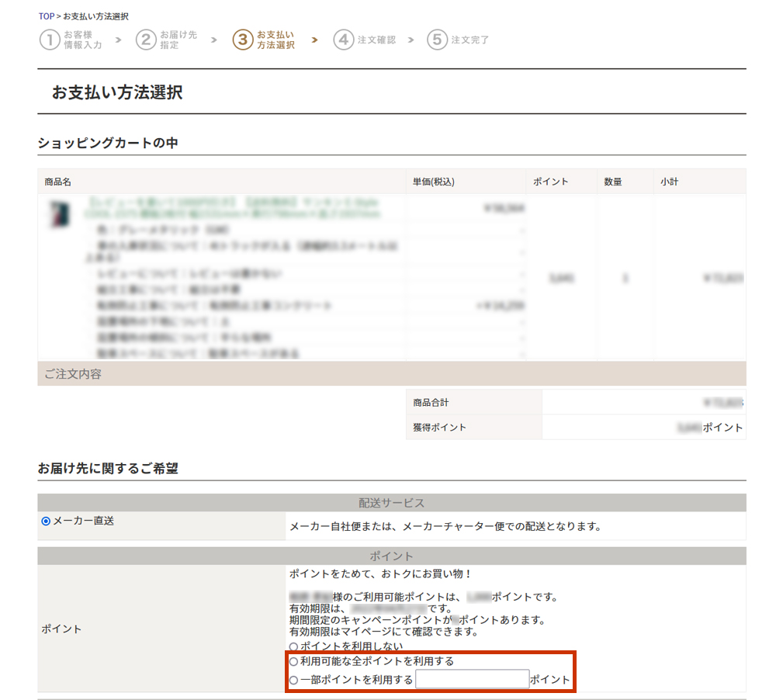Screen dimensions: 776x700
Task: Click the step 4 number circle icon
Action: (x=343, y=40)
